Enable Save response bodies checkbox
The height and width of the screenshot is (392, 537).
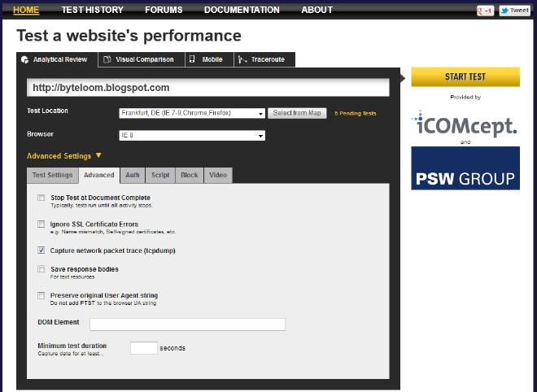(41, 268)
